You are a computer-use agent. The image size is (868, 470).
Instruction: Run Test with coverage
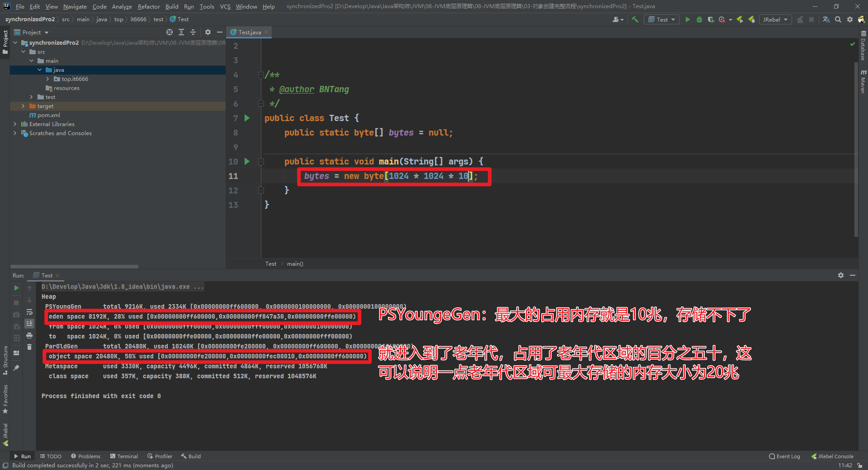711,19
